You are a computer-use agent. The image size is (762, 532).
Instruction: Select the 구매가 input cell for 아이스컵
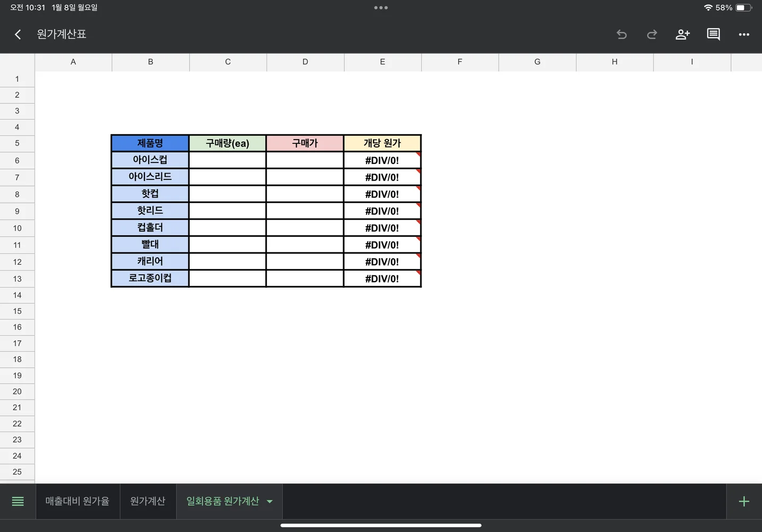click(305, 160)
